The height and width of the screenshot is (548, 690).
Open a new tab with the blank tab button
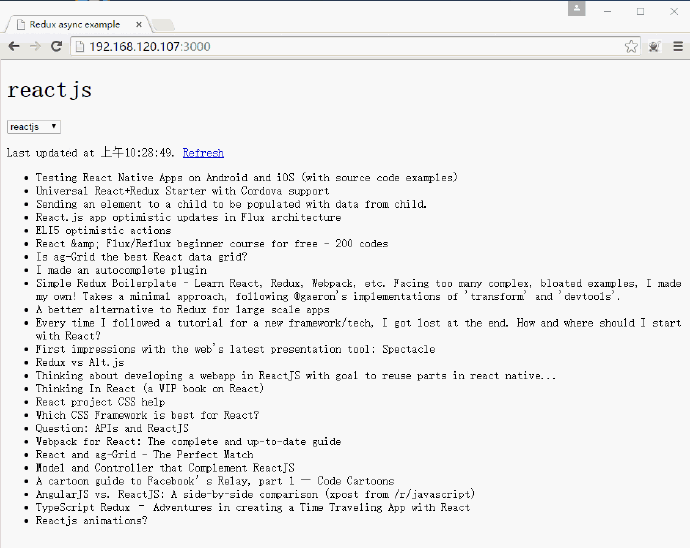[x=163, y=25]
